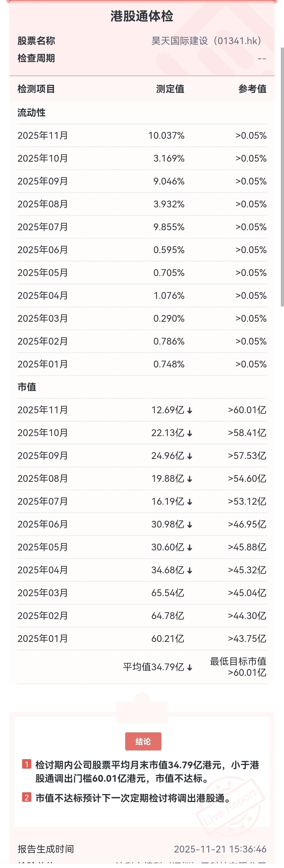Click the report time 2025-11-21 15:36:46
Image resolution: width=284 pixels, height=868 pixels.
coord(220,849)
